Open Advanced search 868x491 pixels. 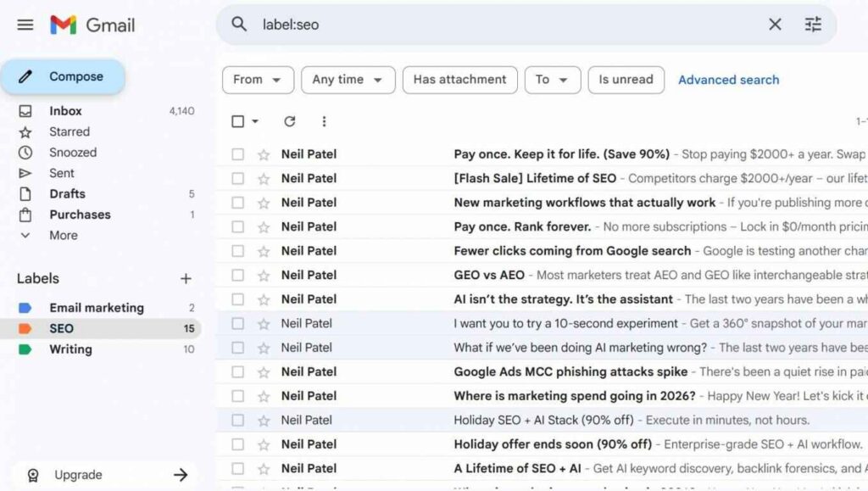(728, 79)
